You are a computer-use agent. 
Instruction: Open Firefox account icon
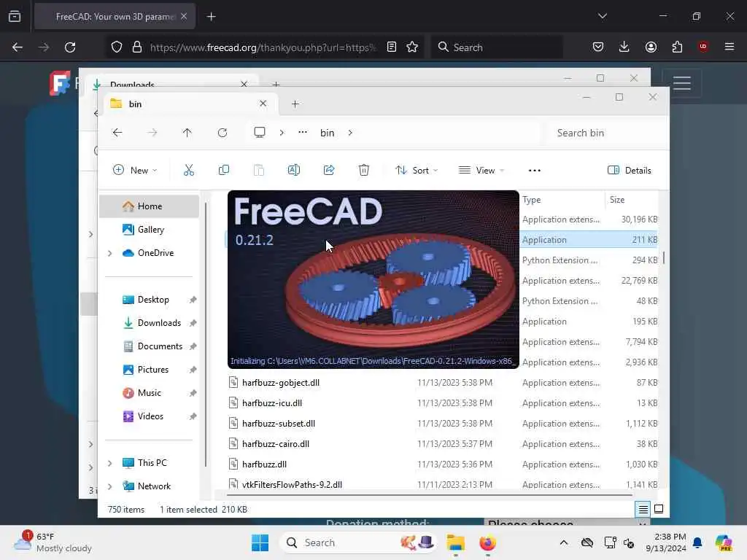(x=651, y=47)
